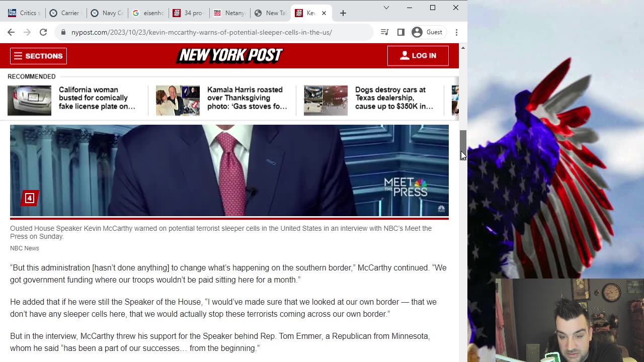The height and width of the screenshot is (362, 644).
Task: Click the scrollbar up arrow
Action: point(463,48)
